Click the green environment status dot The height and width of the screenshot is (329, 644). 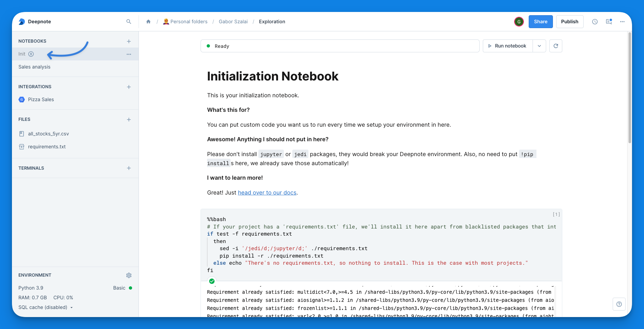(x=130, y=288)
